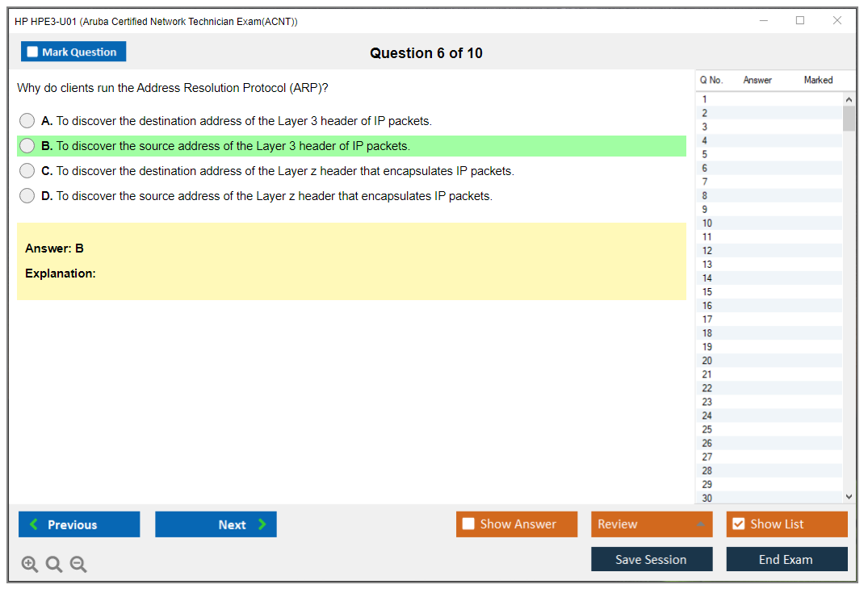Uncheck the Show List checkbox
Image resolution: width=868 pixels, height=593 pixels.
[738, 524]
